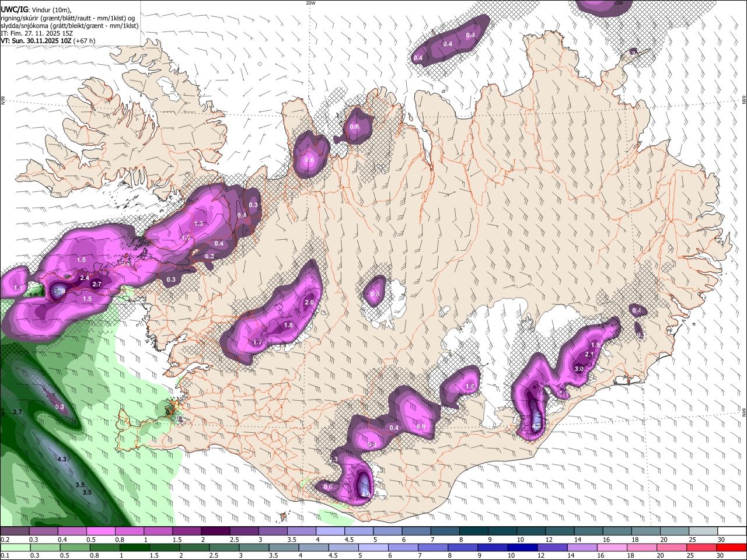Click the '2.4' precipitation value in the west
The image size is (747, 560).
(x=85, y=278)
